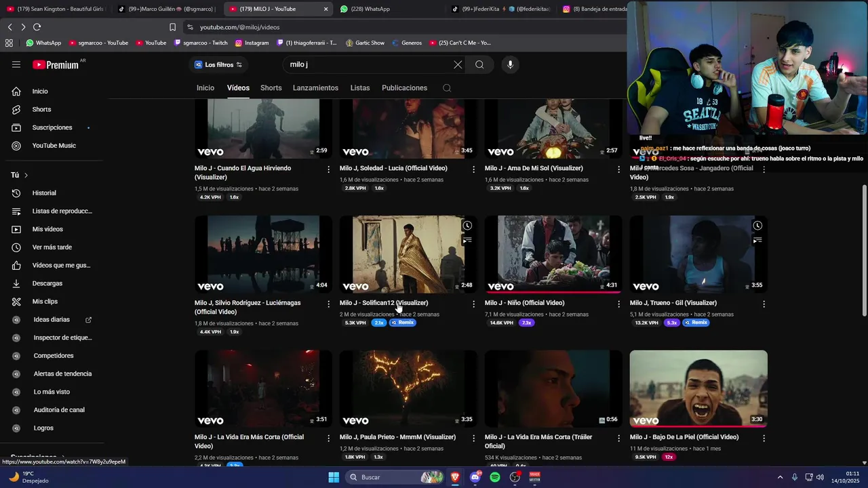Open options for Cuando El Agua Hirviendo
This screenshot has width=868, height=488.
point(328,169)
